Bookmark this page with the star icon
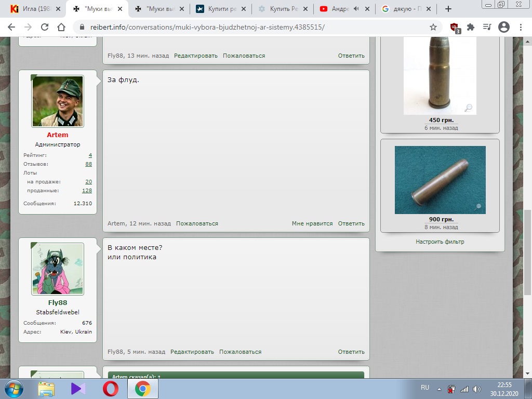The image size is (532, 399). point(433,27)
